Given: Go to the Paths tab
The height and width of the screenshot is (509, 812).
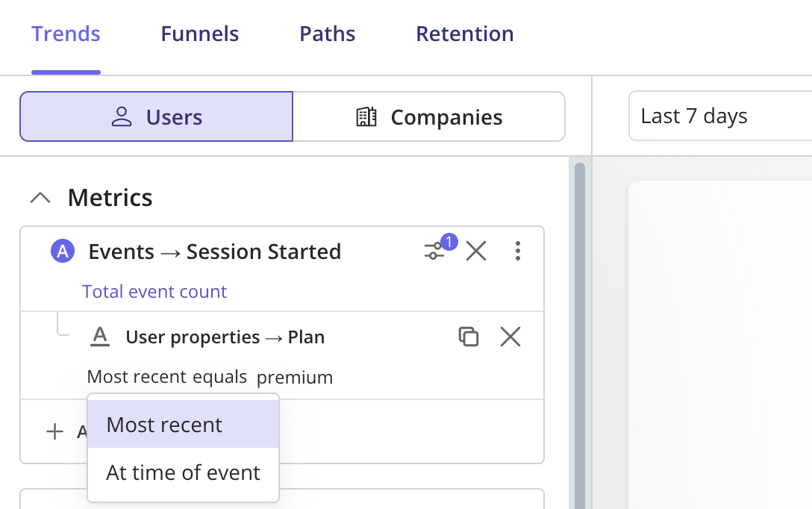Looking at the screenshot, I should (328, 34).
